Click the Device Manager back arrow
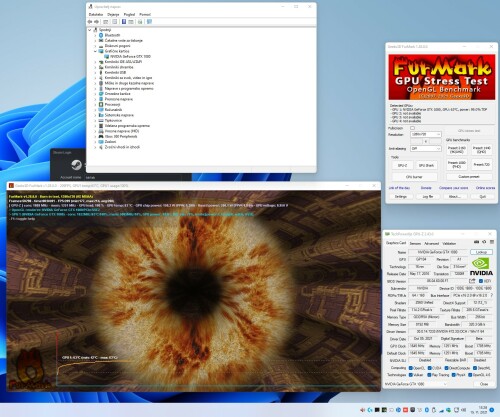The image size is (500, 417). [x=90, y=22]
